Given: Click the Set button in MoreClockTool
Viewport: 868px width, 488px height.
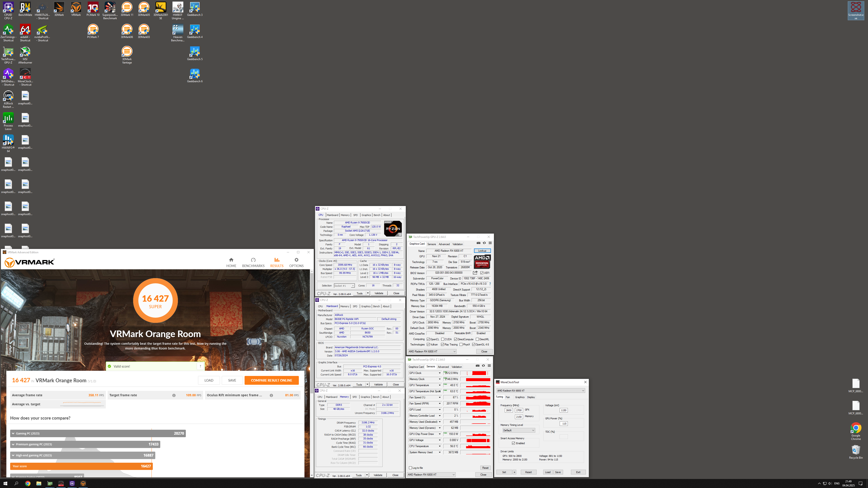Looking at the screenshot, I should coord(504,472).
